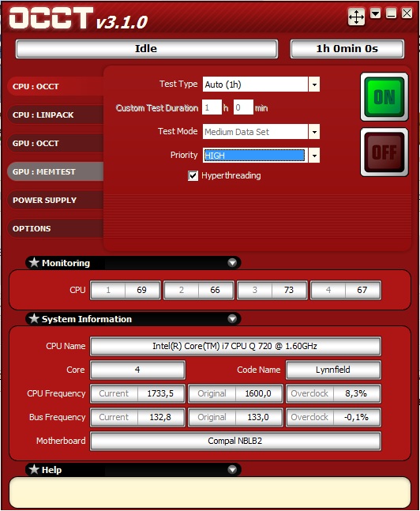Open the POWER SUPPLY tab
This screenshot has height=511, width=420.
click(55, 200)
